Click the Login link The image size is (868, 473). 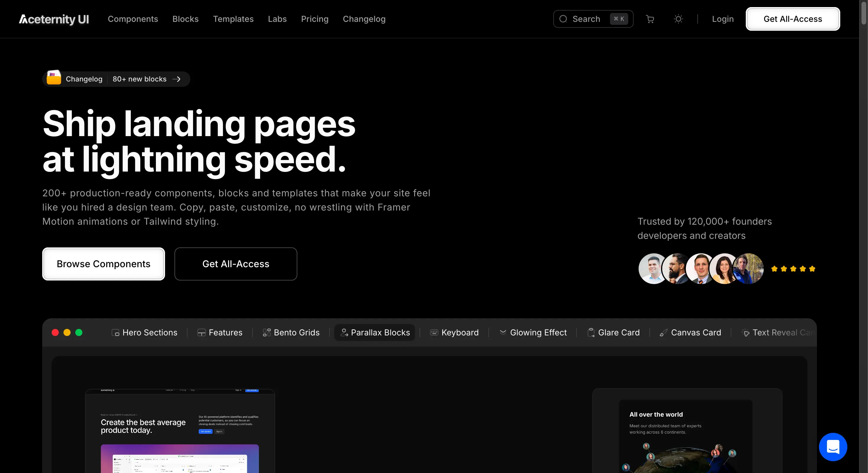point(723,19)
